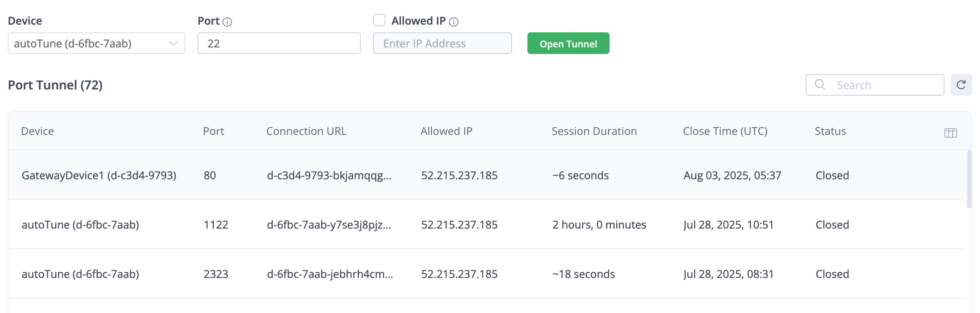The image size is (980, 313).
Task: Open the autoTune device selector
Action: (89, 43)
